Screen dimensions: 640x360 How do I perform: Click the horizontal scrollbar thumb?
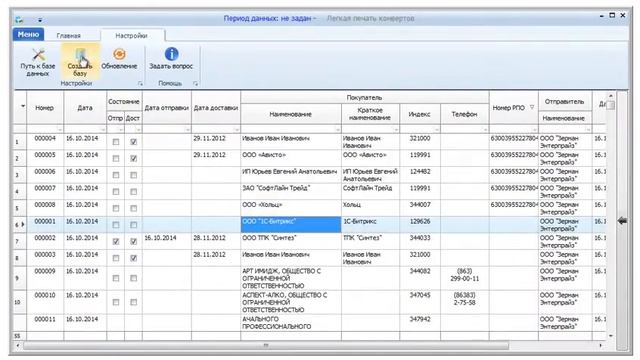266,346
